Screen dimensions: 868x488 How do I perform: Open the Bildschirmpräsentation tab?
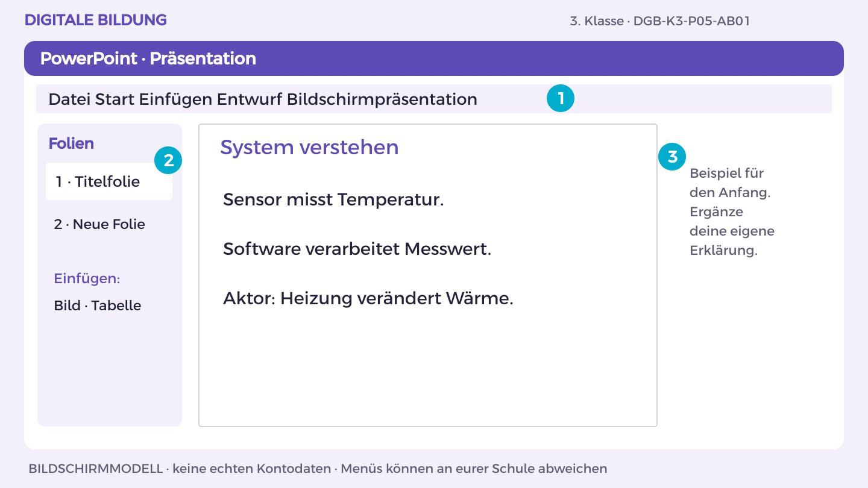[x=382, y=99]
